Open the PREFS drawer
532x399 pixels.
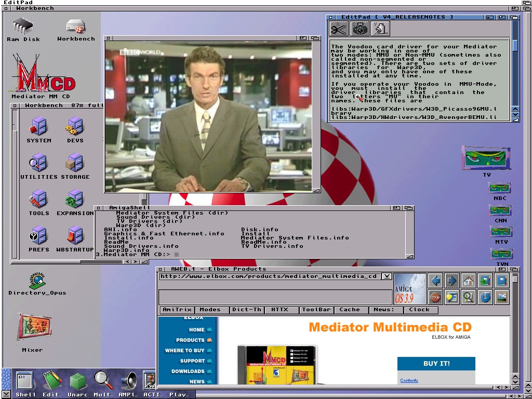point(38,235)
